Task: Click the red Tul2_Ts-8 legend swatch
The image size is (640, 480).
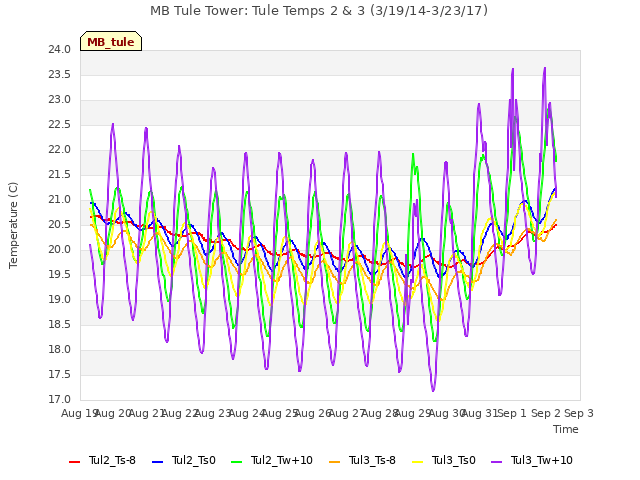Action: pos(75,462)
